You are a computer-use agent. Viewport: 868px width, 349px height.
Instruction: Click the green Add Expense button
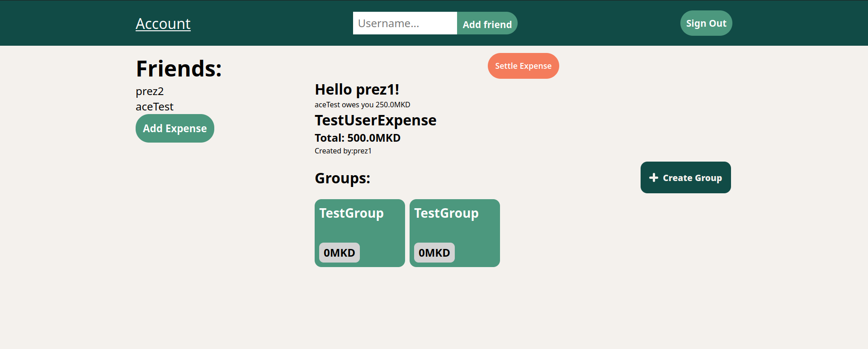(x=175, y=129)
